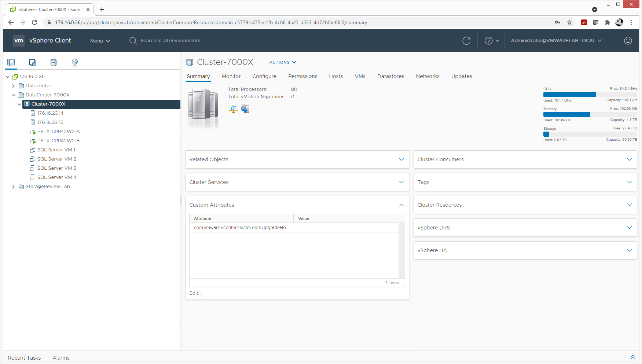Screen dimensions: 642x364
Task: Click the vSphere Client home title
Action: [50, 41]
